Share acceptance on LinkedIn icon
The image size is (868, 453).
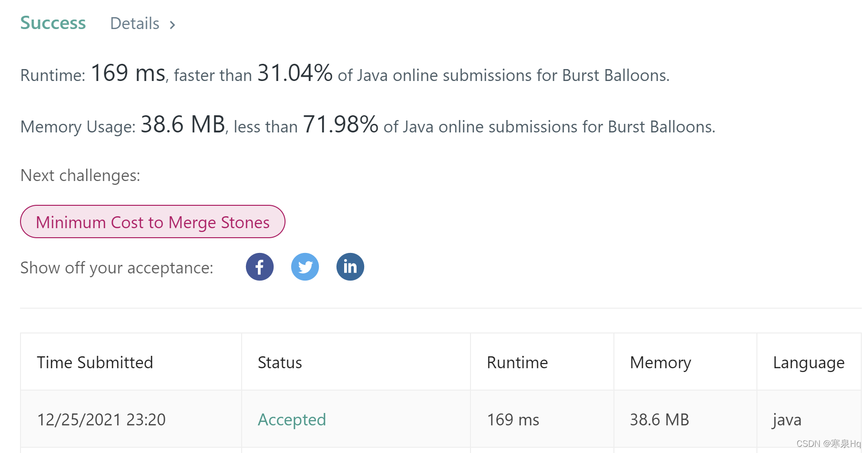(350, 267)
